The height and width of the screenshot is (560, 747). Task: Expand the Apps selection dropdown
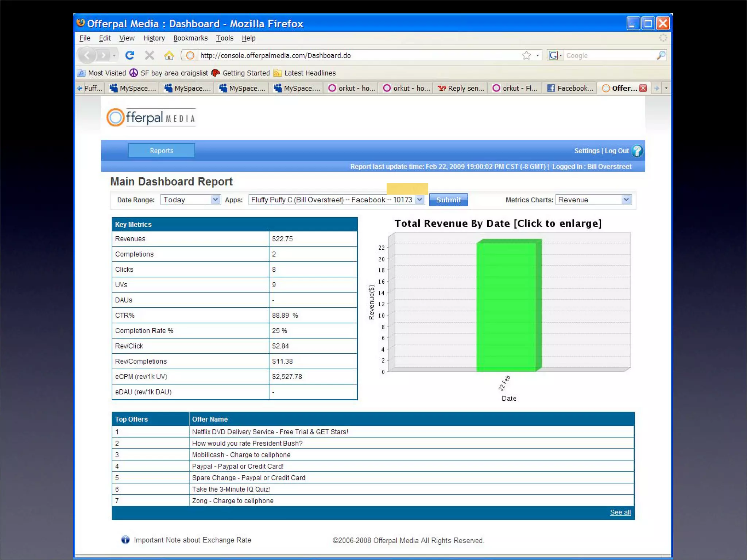[x=419, y=200]
